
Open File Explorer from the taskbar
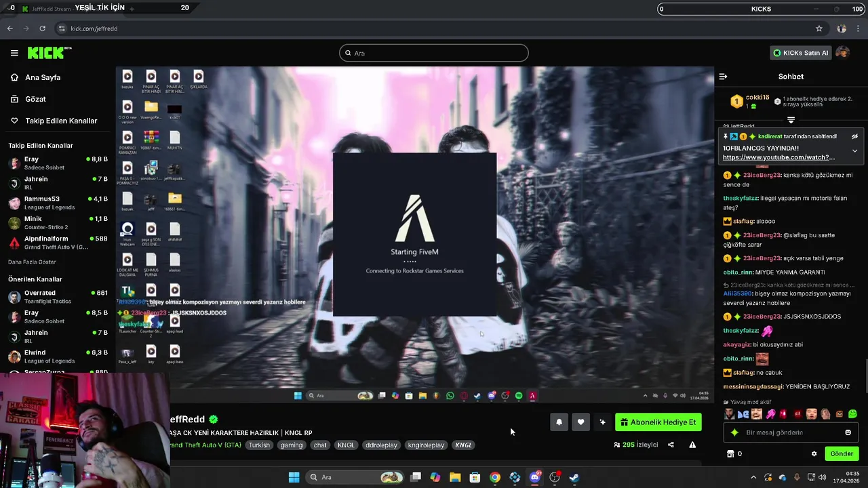(455, 477)
